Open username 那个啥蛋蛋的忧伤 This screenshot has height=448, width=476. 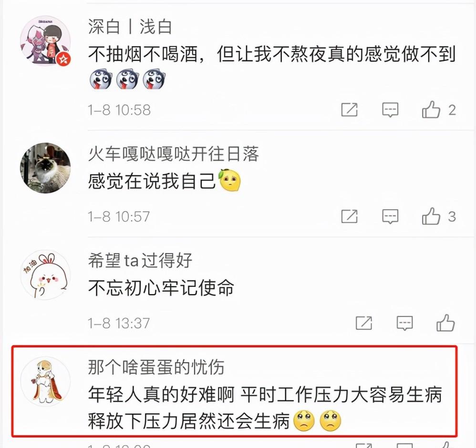[156, 367]
